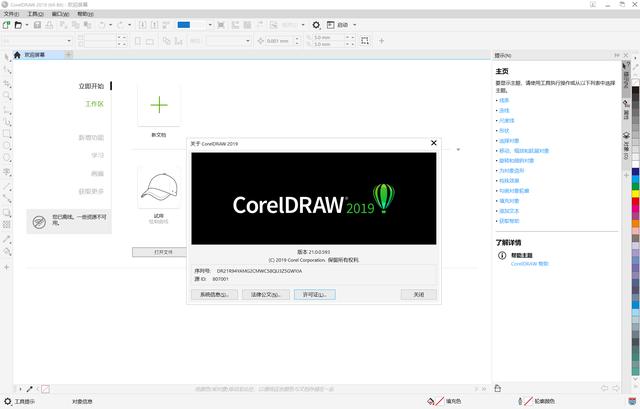
Task: Open the Objects docker side tab
Action: tap(626, 146)
